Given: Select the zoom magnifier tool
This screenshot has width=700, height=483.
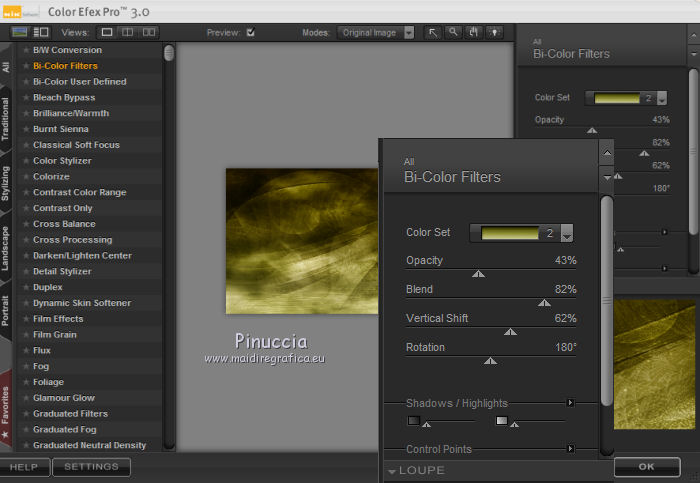Looking at the screenshot, I should point(453,32).
